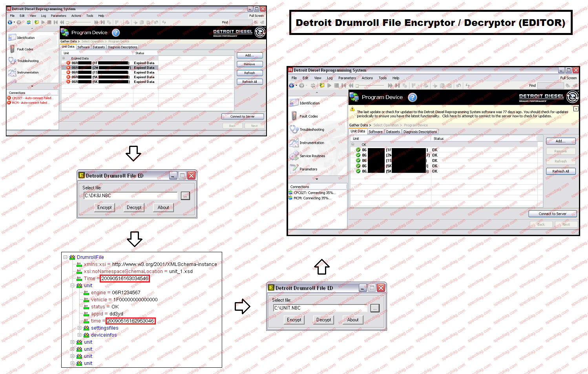Viewport: 588px width, 374px height.
Task: Click the update notice 'Click here' server link
Action: (449, 116)
